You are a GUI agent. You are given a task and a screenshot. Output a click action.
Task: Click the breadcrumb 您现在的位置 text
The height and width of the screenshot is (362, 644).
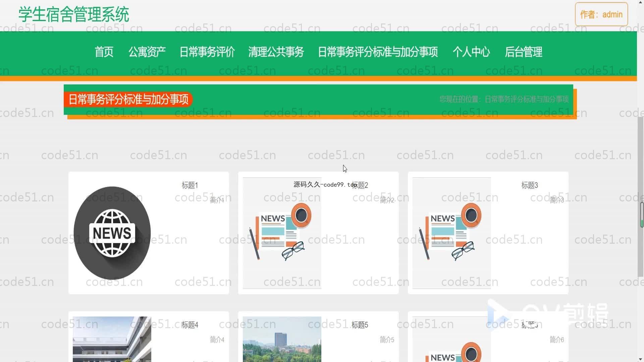point(504,99)
